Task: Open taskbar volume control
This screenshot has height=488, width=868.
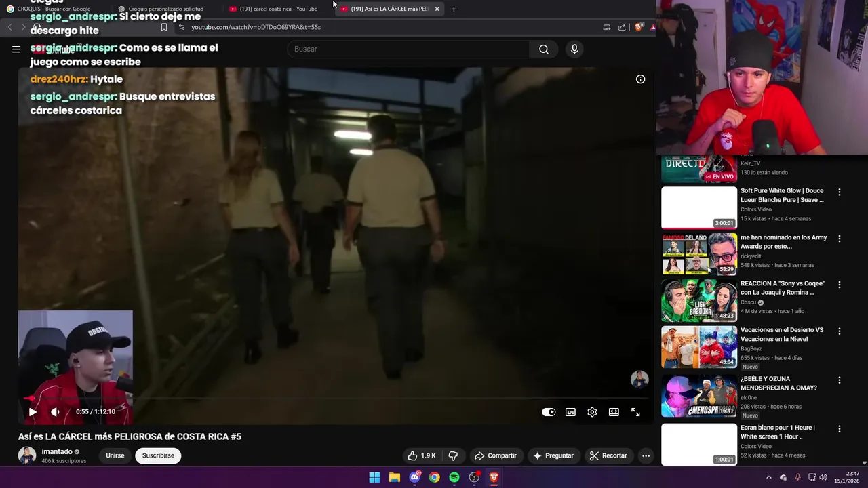Action: tap(823, 477)
